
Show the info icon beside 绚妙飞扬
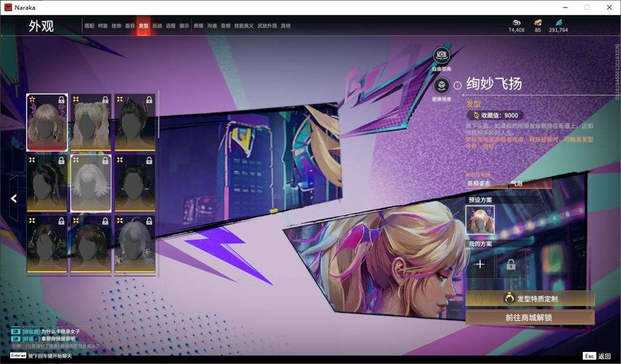coord(457,85)
